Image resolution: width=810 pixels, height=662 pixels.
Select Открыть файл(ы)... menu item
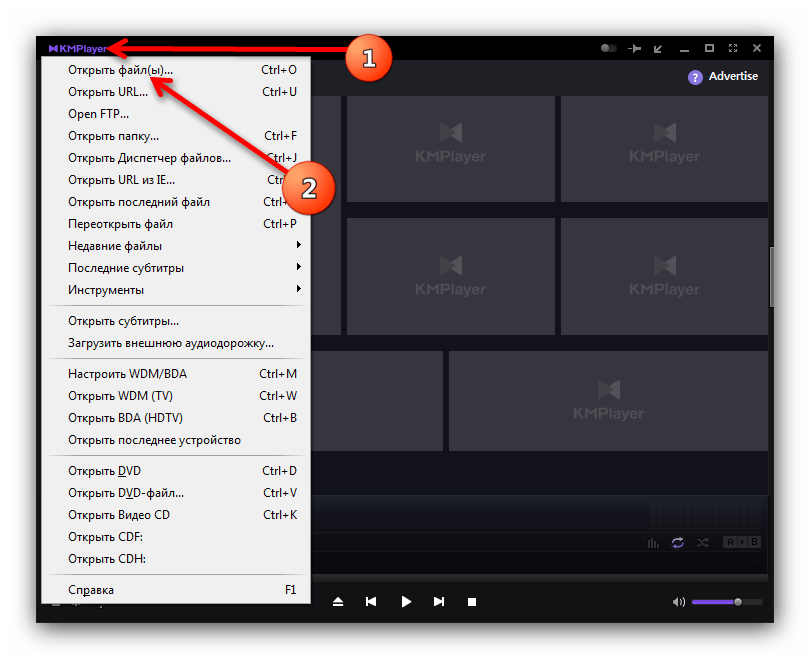coord(176,70)
